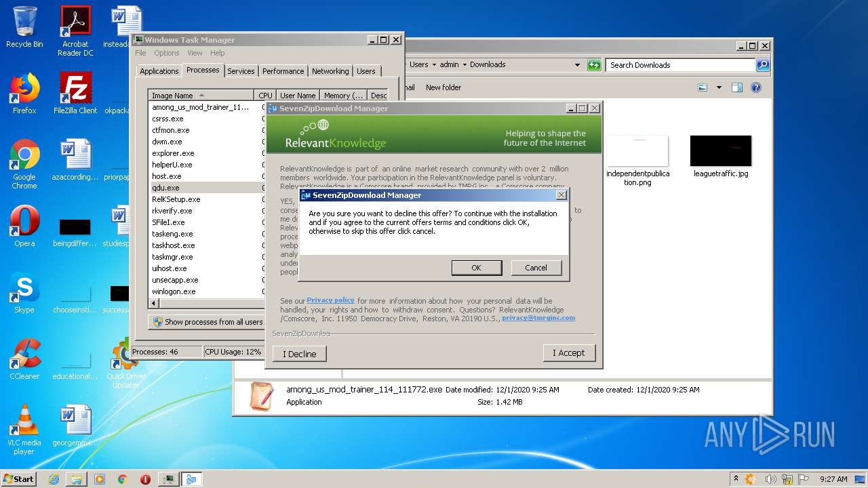
Task: Open the Privacy policy link
Action: pyautogui.click(x=330, y=300)
